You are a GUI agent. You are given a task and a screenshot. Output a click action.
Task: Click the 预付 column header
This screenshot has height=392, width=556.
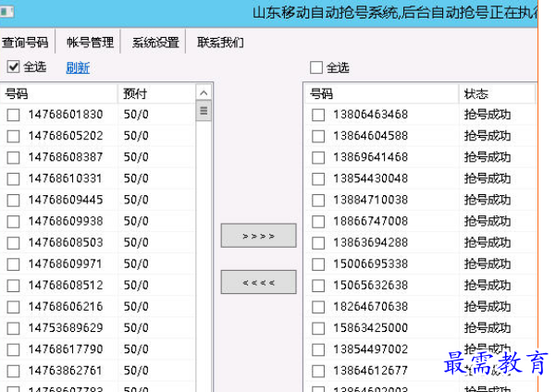coord(156,94)
